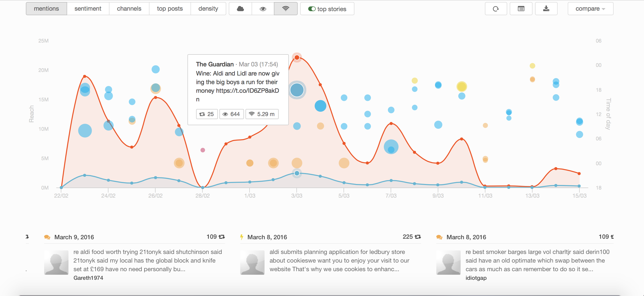Click the cloud icon button
644x296 pixels.
coord(240,9)
